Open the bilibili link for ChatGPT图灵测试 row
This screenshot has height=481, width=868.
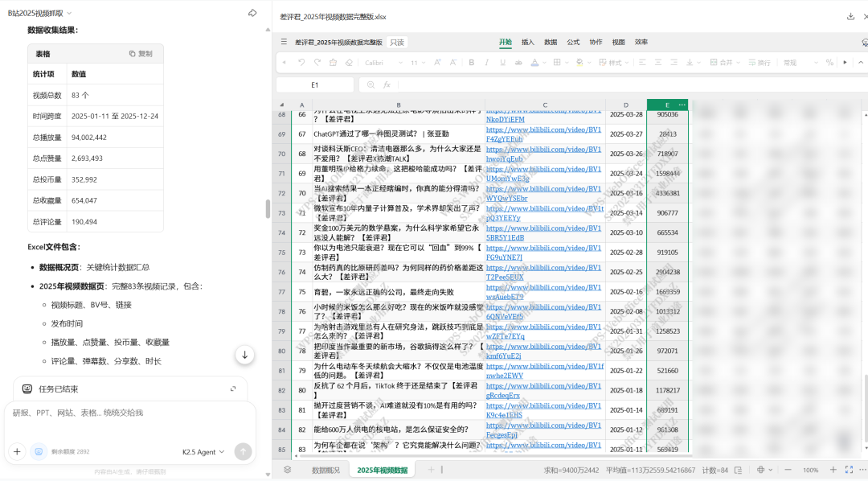click(x=543, y=134)
